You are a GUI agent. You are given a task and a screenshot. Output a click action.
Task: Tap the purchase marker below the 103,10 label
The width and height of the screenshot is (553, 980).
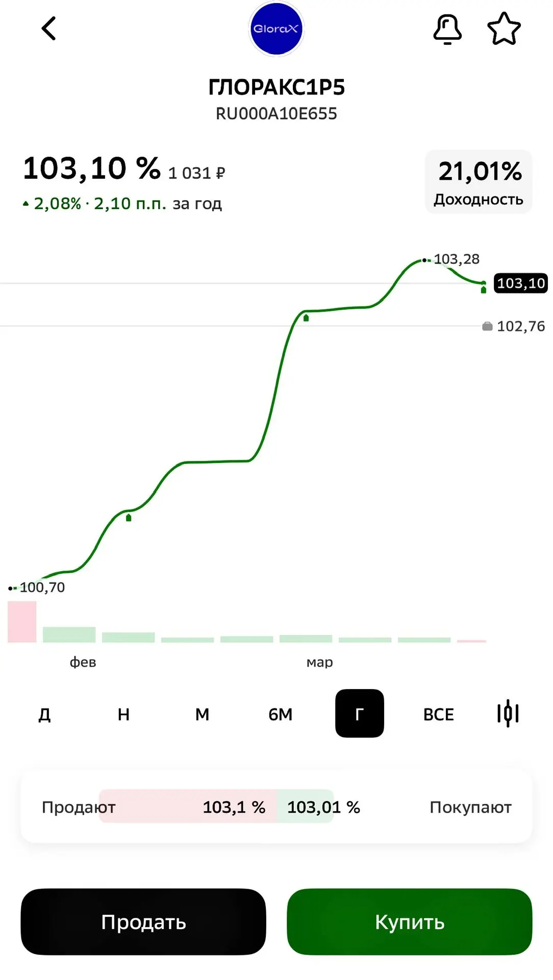(x=484, y=290)
